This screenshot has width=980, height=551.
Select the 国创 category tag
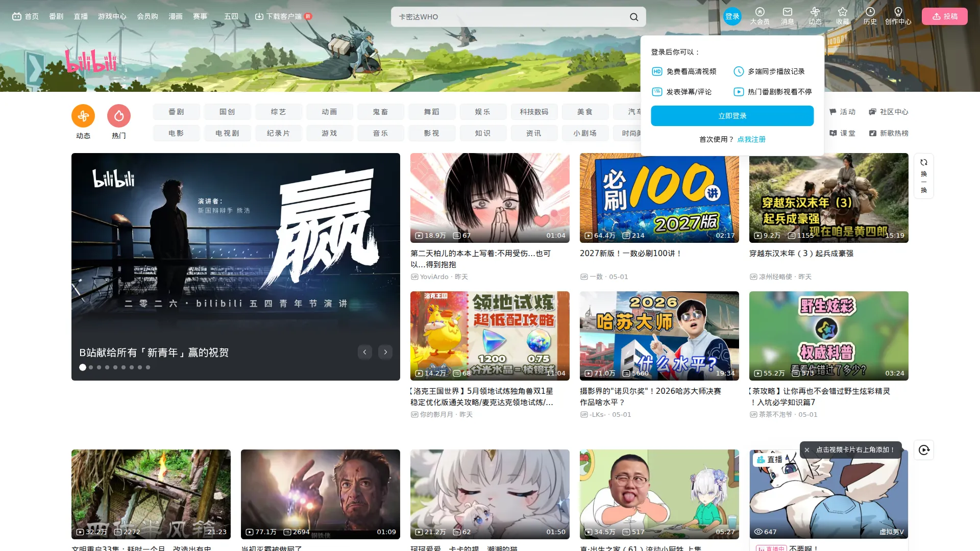pos(227,112)
